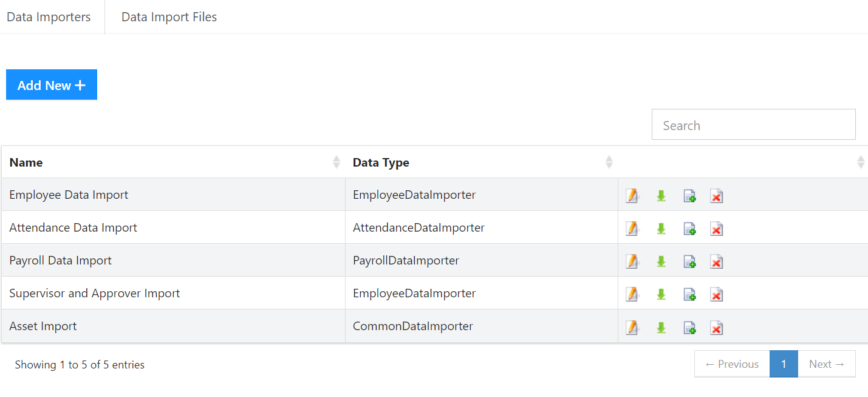Screen dimensions: 868x397
Task: Download the Attendance Data Import file
Action: [x=661, y=228]
